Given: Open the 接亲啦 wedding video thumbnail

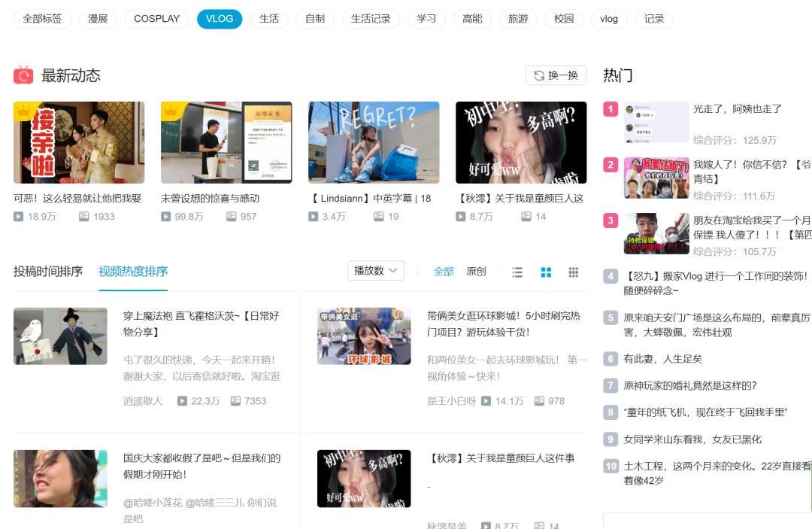Looking at the screenshot, I should point(79,142).
